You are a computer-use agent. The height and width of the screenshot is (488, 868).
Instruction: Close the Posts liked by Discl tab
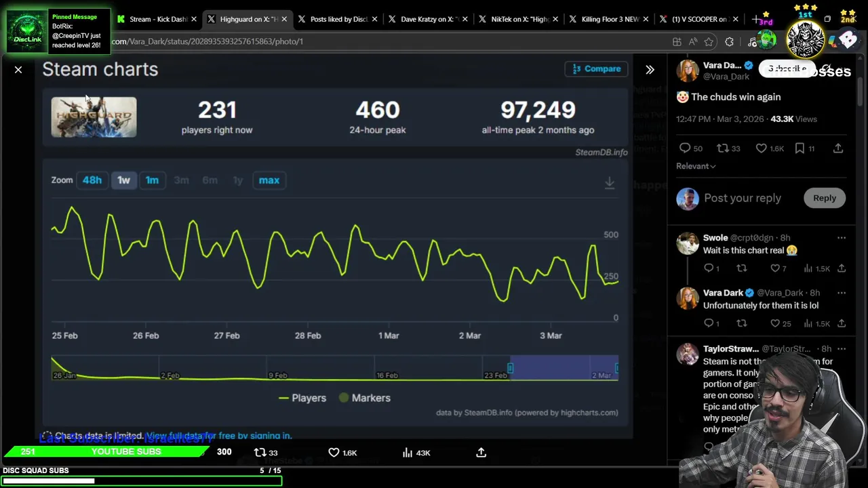[x=374, y=19]
